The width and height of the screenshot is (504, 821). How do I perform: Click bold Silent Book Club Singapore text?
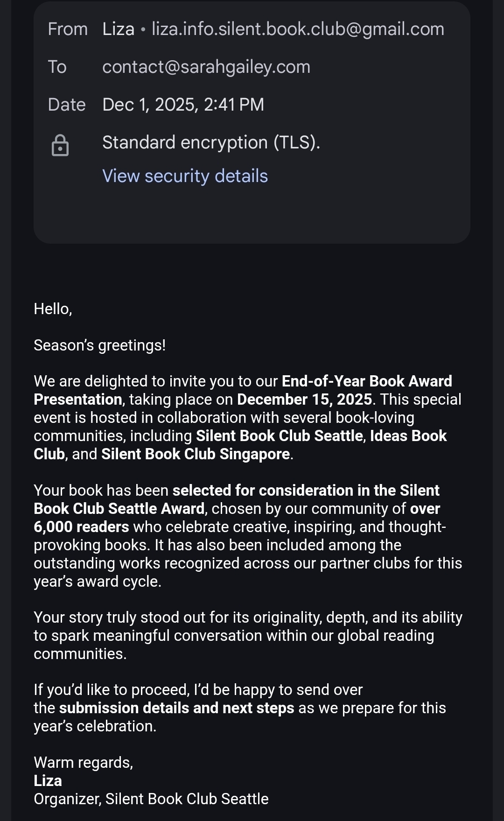coord(196,454)
